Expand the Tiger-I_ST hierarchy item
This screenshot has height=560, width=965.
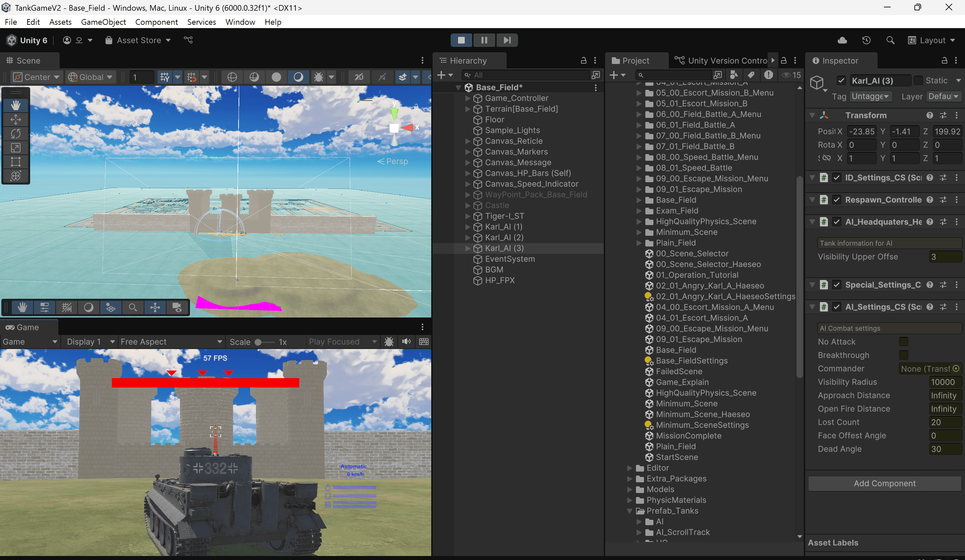(x=467, y=216)
